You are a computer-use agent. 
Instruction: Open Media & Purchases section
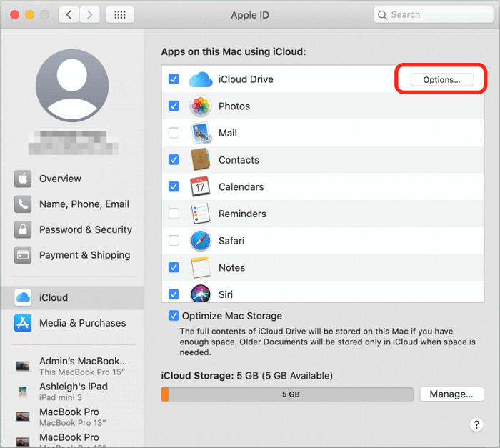pos(82,323)
